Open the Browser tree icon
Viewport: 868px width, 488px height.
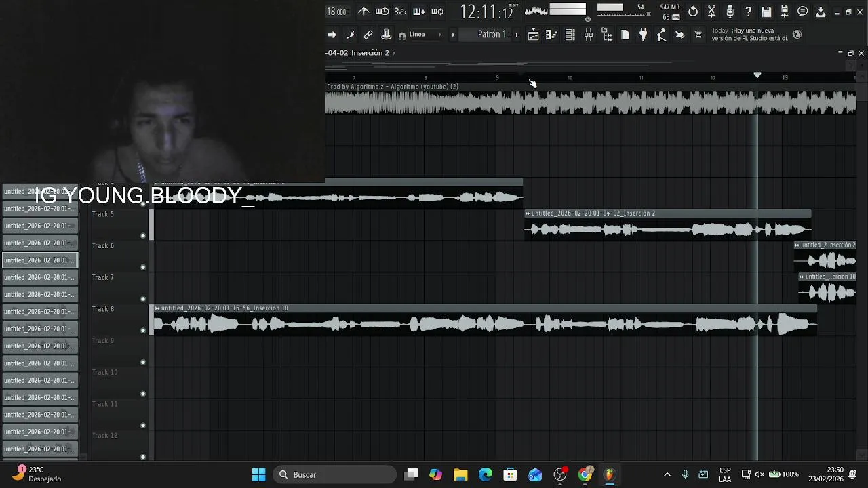point(607,35)
